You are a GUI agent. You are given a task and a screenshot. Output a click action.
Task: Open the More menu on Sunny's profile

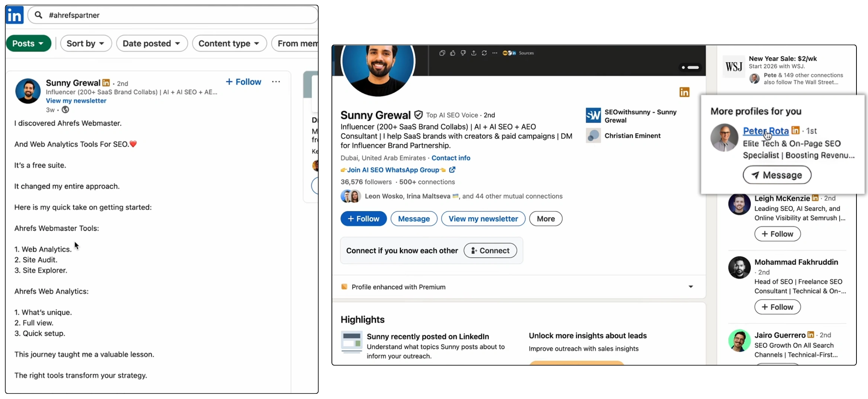click(x=546, y=219)
